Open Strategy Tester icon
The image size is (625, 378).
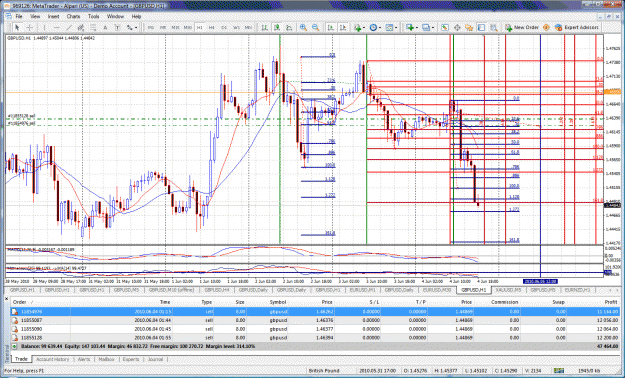click(x=494, y=28)
